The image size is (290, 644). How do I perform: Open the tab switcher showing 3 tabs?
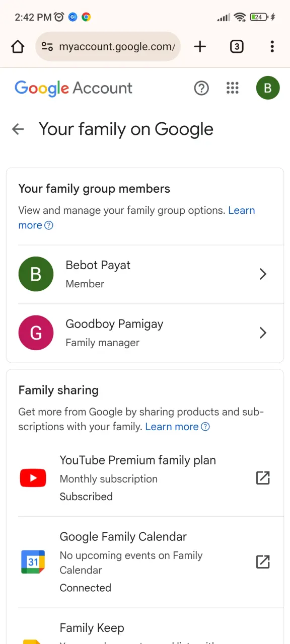coord(237,47)
